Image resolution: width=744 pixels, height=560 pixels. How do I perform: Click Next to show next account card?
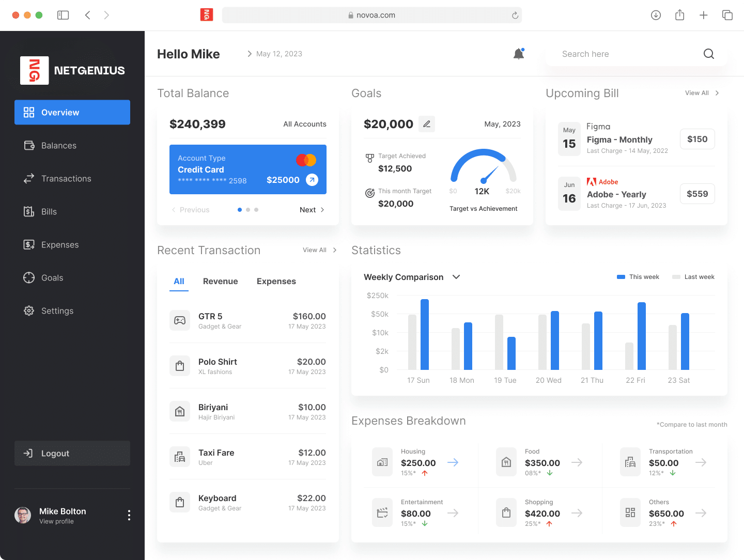(312, 210)
